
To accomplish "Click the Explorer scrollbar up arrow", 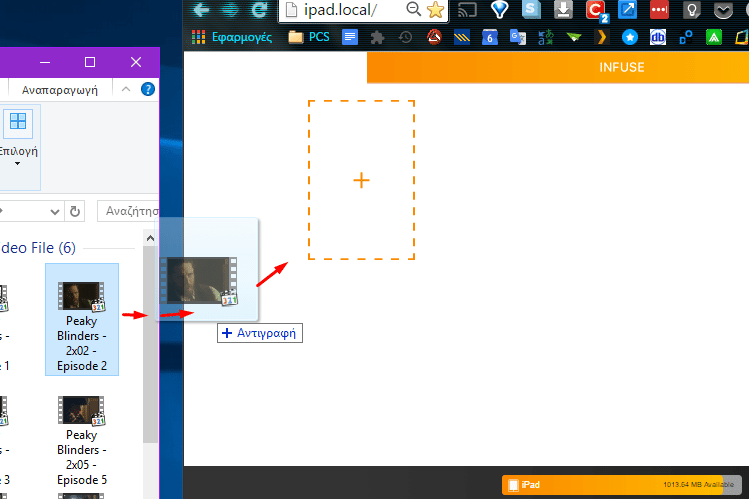I will tap(150, 238).
